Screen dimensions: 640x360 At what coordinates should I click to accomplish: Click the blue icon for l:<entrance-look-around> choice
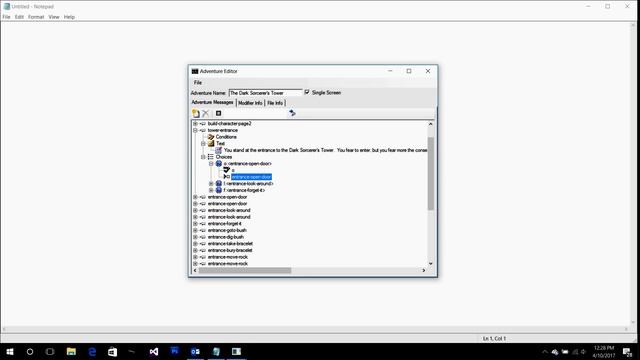(x=219, y=184)
